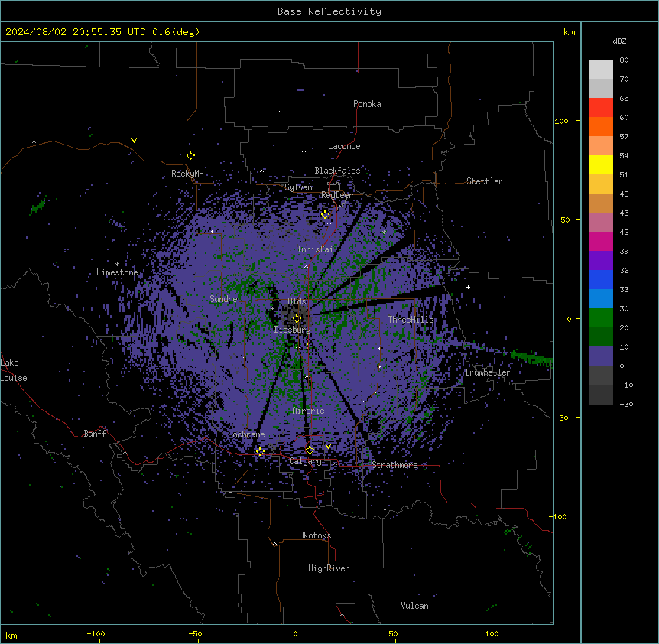Pick the red 60-65 dBZ legend swatch
This screenshot has height=644, width=659.
click(601, 108)
